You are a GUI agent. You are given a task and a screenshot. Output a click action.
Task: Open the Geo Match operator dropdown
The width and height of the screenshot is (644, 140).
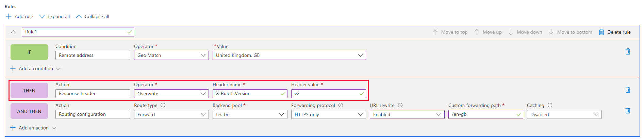click(x=171, y=55)
